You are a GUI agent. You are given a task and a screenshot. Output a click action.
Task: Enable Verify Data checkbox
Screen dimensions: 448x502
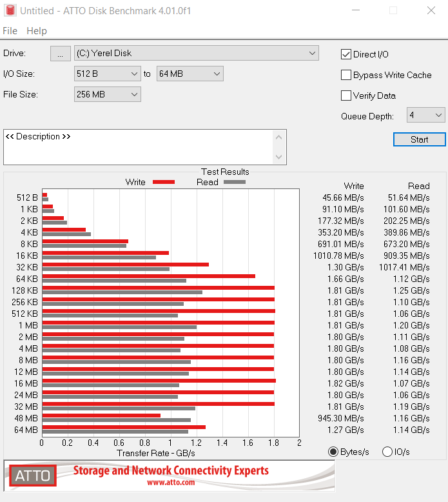346,95
